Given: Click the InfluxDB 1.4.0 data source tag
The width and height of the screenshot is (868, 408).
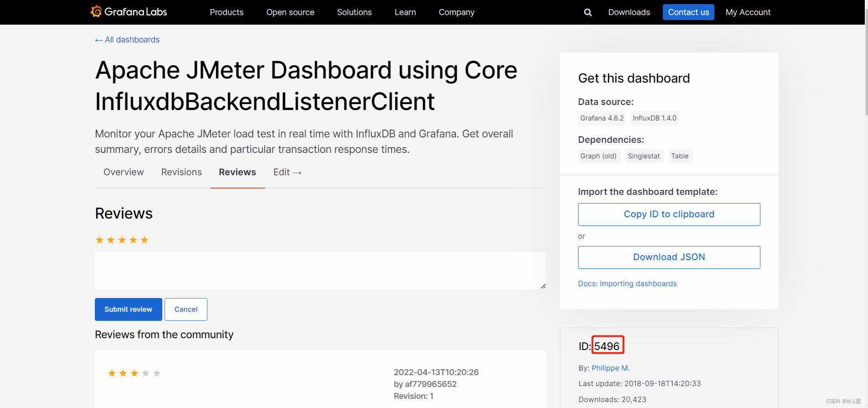Looking at the screenshot, I should coord(655,118).
